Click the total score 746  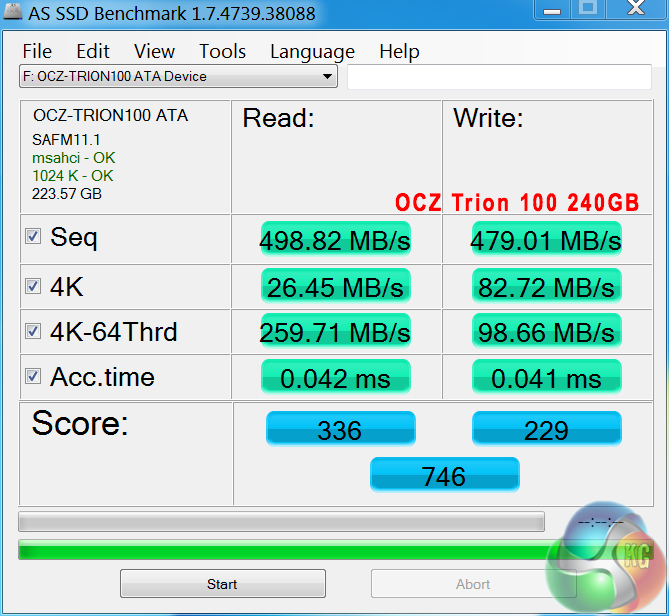(x=445, y=475)
